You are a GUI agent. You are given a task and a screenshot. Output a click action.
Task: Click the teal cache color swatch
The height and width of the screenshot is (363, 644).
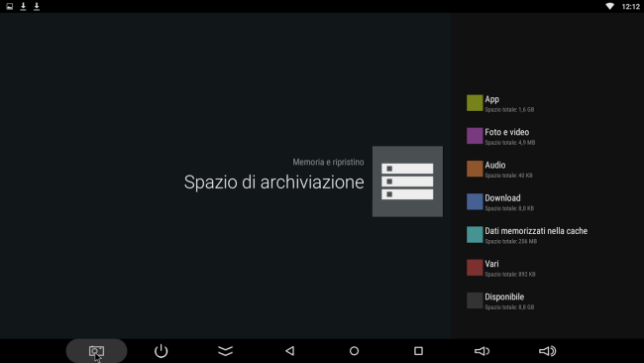click(x=475, y=234)
